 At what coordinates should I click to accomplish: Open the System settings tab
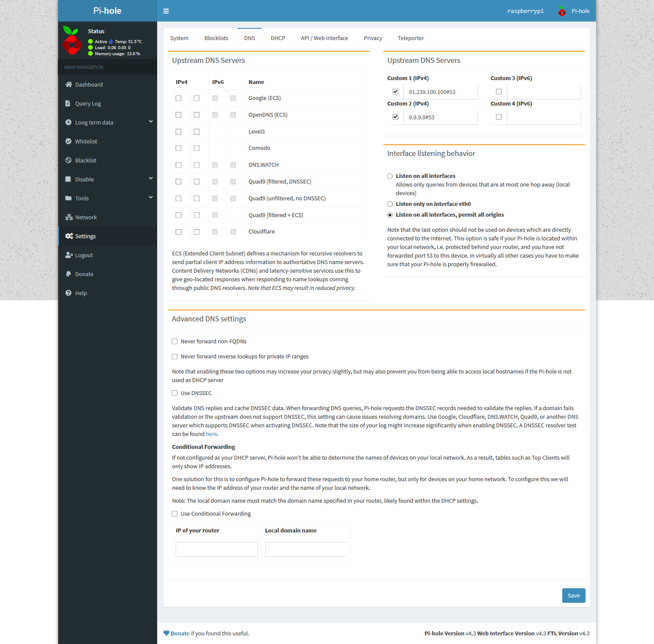(179, 38)
